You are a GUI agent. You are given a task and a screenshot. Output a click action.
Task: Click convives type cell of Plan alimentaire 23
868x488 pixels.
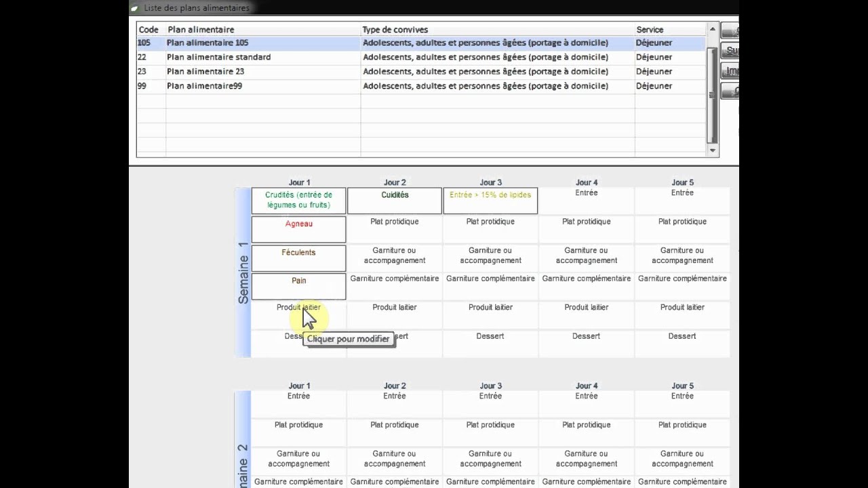click(x=498, y=71)
